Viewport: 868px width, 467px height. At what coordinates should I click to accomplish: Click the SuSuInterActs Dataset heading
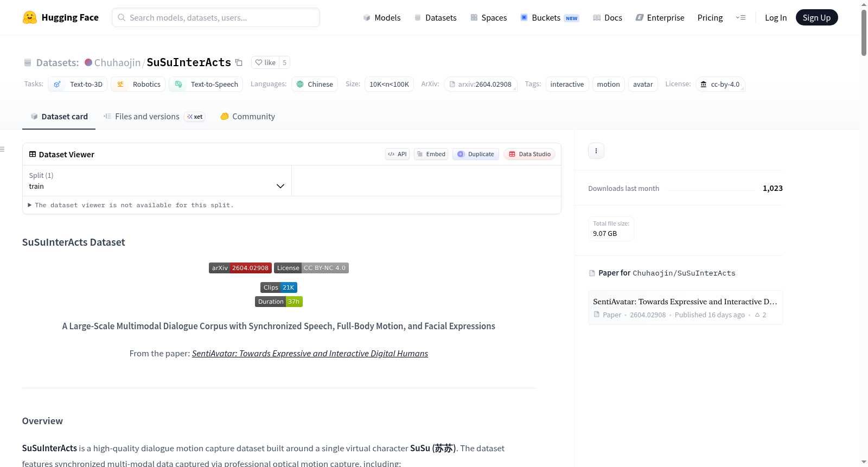(74, 242)
